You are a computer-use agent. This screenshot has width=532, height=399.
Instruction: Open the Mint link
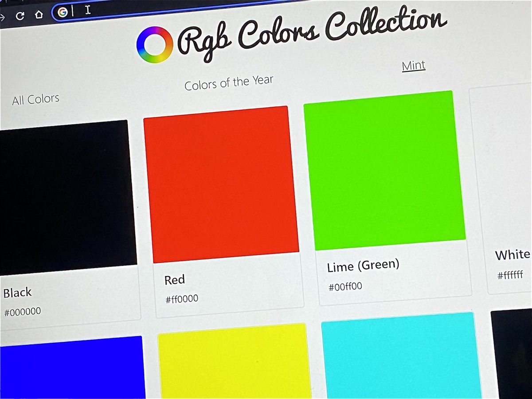(414, 66)
